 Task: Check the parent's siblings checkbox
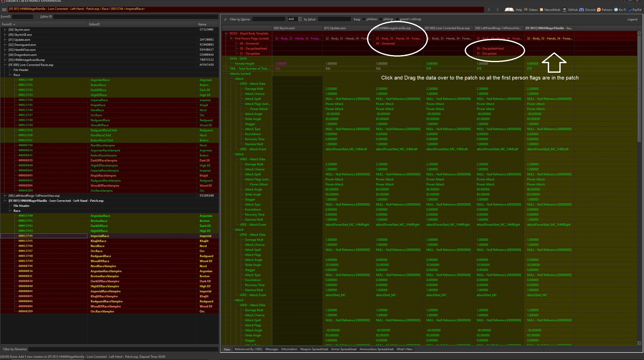pos(397,19)
